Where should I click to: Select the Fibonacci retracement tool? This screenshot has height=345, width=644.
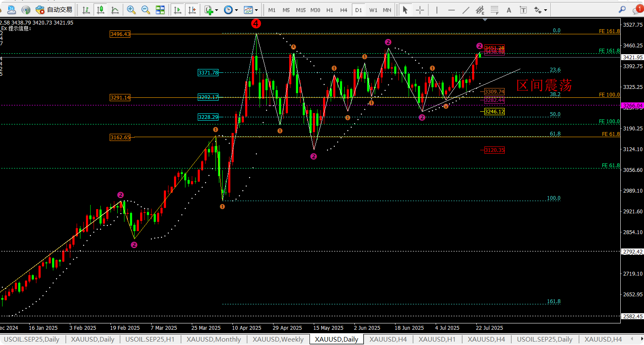tap(495, 10)
